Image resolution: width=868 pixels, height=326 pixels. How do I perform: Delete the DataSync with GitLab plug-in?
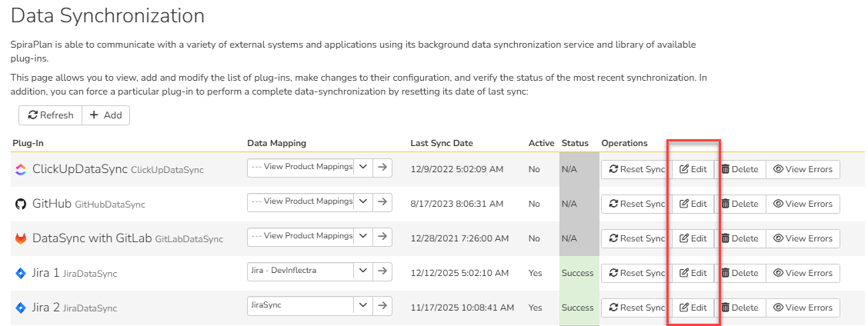pos(739,238)
